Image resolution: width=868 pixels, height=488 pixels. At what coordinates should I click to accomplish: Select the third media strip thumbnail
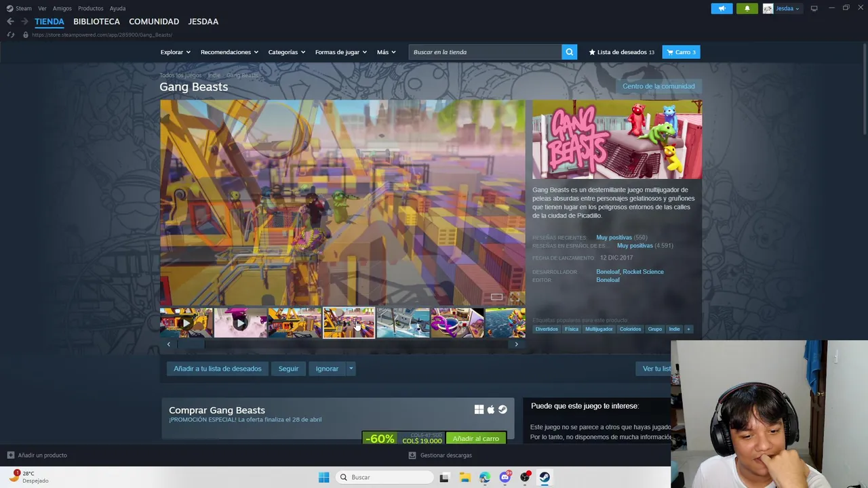click(294, 323)
